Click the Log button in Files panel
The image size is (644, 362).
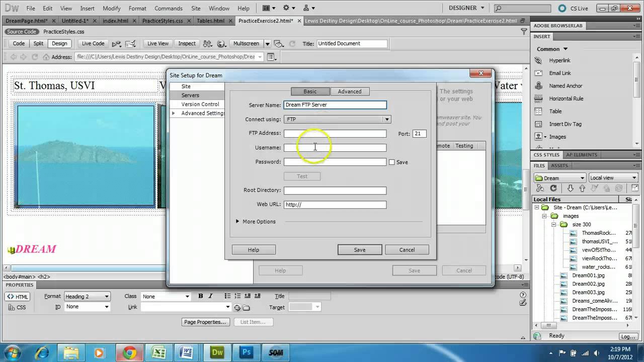click(x=628, y=336)
